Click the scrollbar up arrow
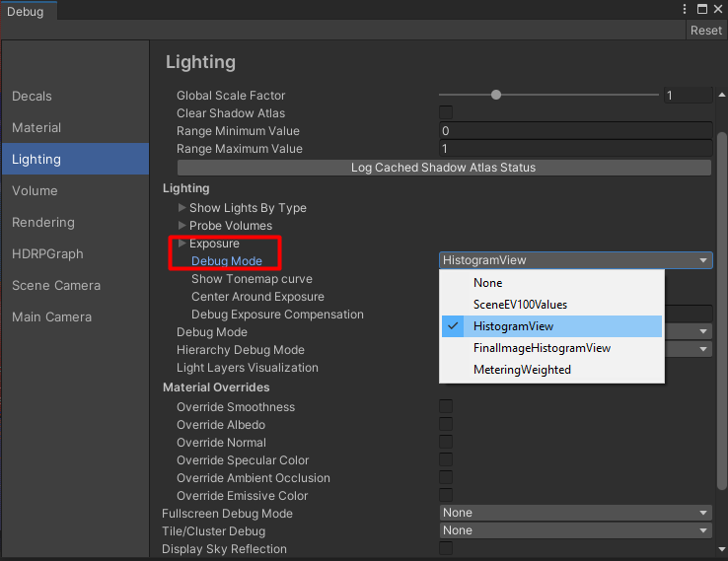728x561 pixels. [x=721, y=95]
